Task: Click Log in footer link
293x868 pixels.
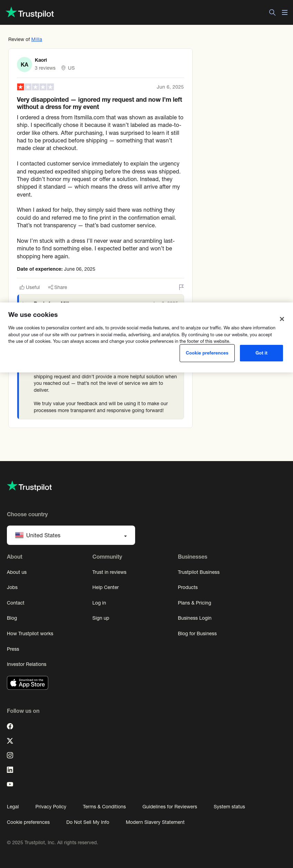Action: coord(99,603)
